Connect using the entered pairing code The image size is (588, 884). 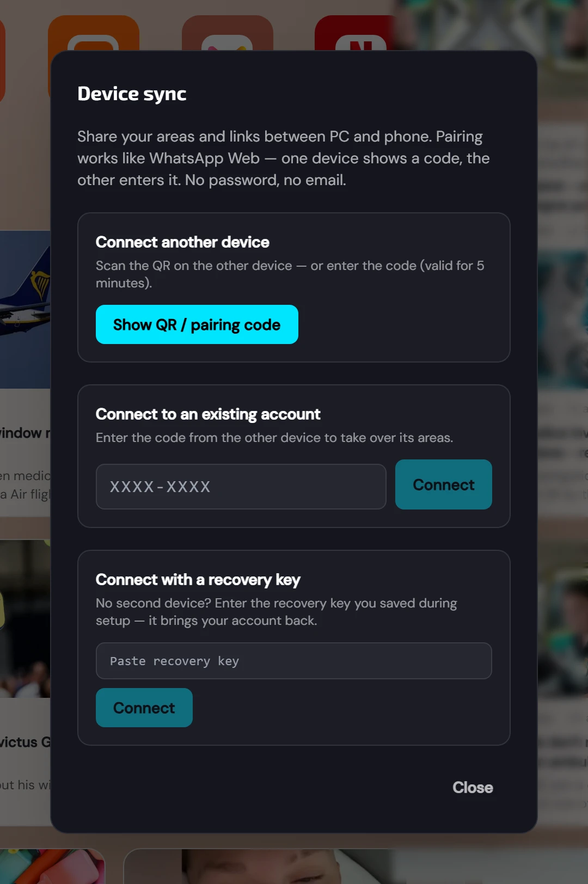(x=444, y=484)
